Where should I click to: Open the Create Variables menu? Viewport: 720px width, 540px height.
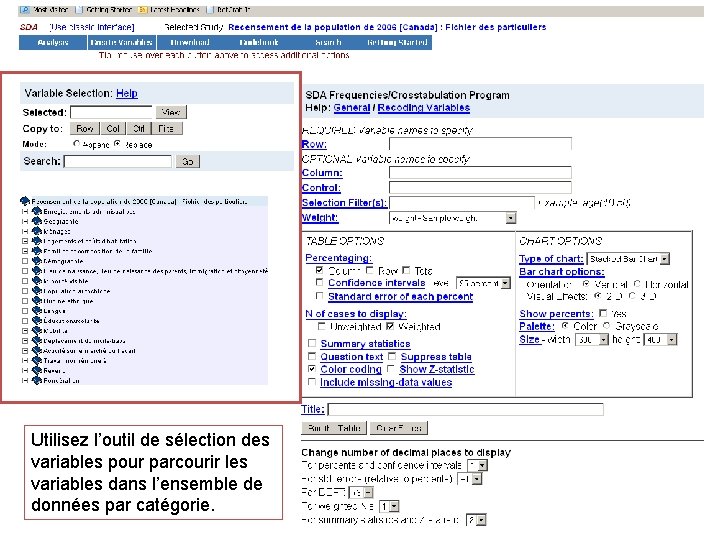122,42
